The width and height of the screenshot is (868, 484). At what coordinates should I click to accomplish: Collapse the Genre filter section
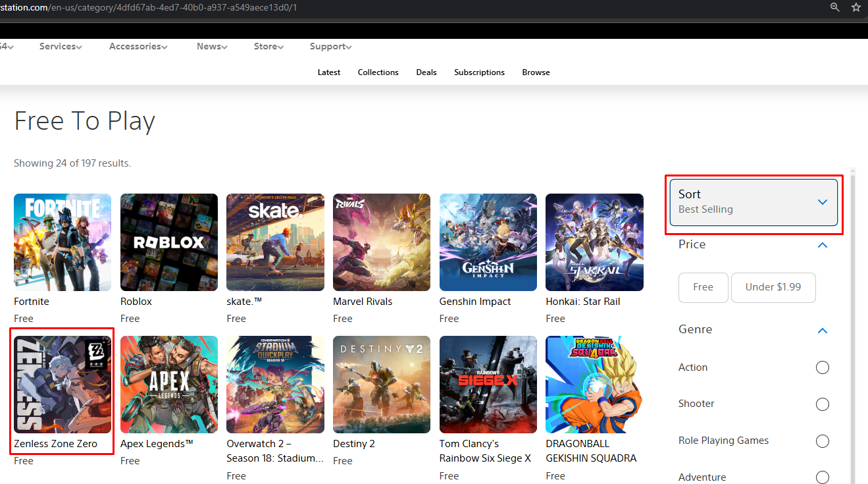click(822, 330)
